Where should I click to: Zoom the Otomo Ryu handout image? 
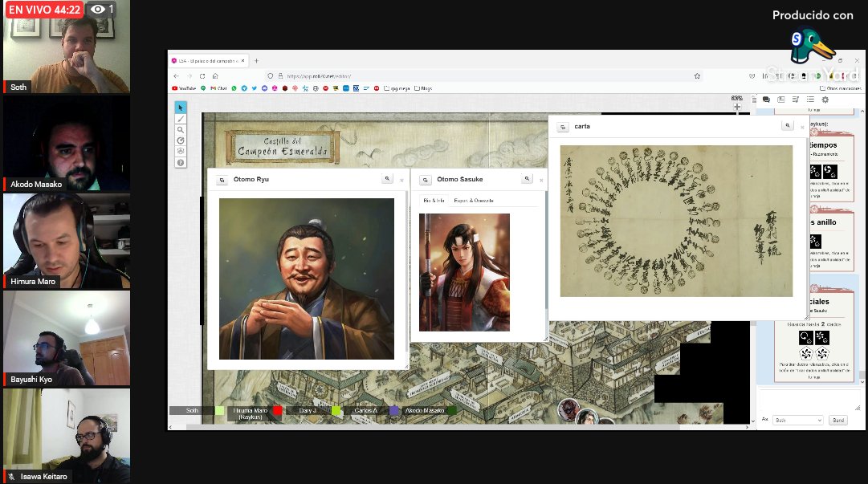click(x=387, y=179)
